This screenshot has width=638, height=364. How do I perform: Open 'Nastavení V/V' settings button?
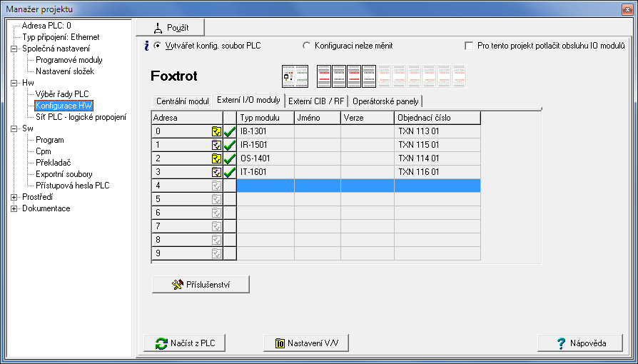tap(306, 343)
